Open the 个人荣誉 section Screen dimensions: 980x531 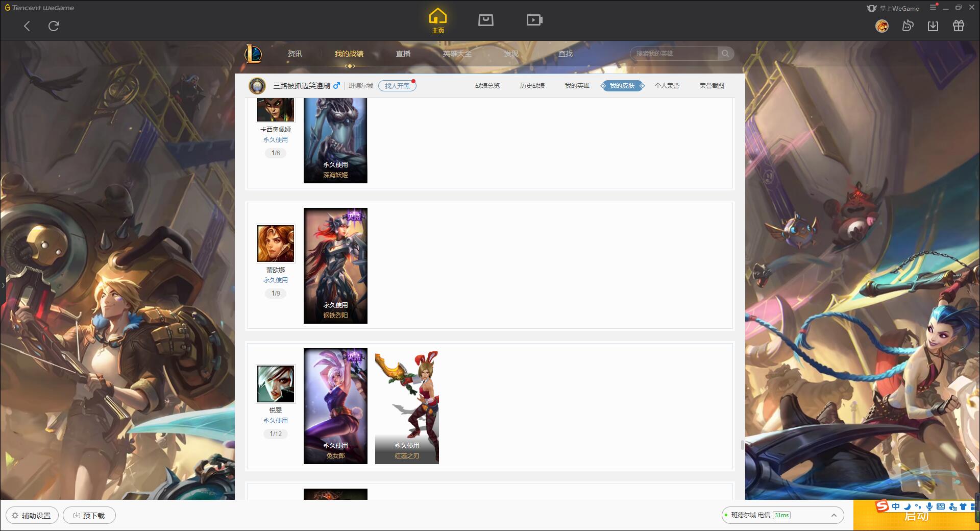(x=667, y=86)
